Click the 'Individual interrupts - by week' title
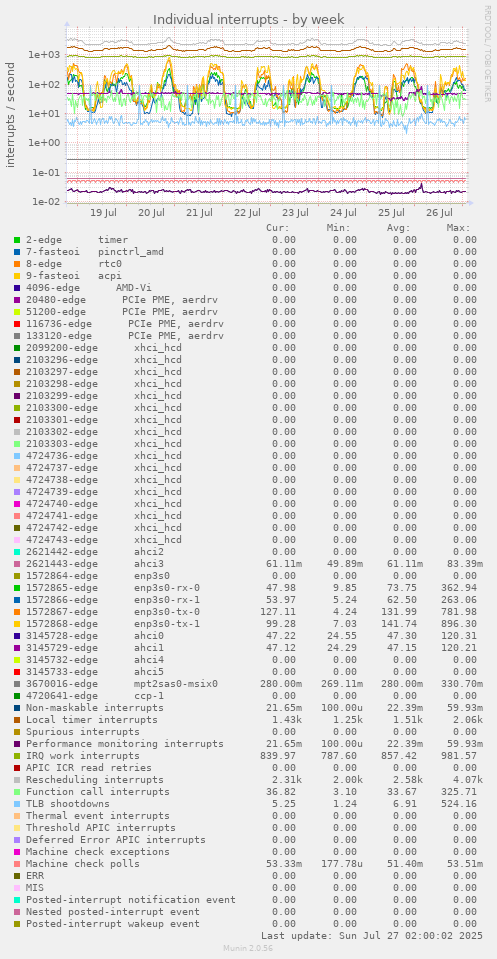This screenshot has width=497, height=959. (248, 20)
